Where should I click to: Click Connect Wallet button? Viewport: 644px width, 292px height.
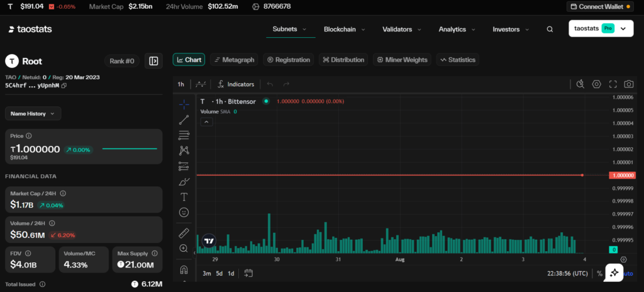[601, 6]
